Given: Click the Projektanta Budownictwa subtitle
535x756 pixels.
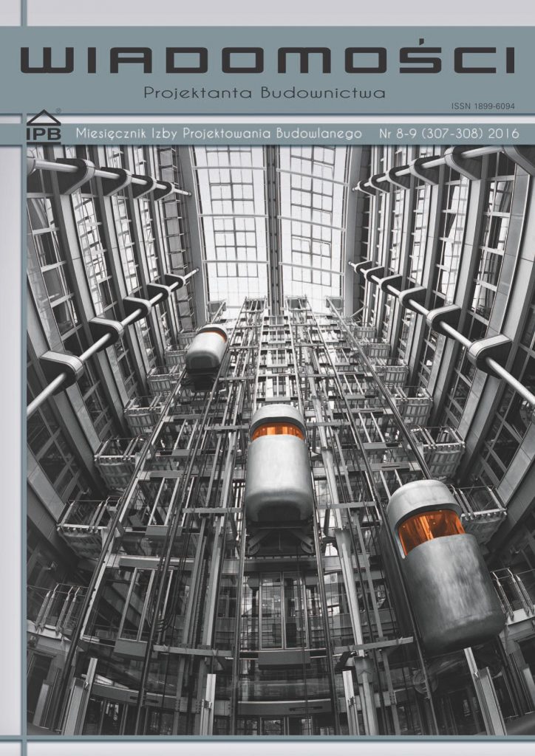Looking at the screenshot, I should click(x=265, y=93).
